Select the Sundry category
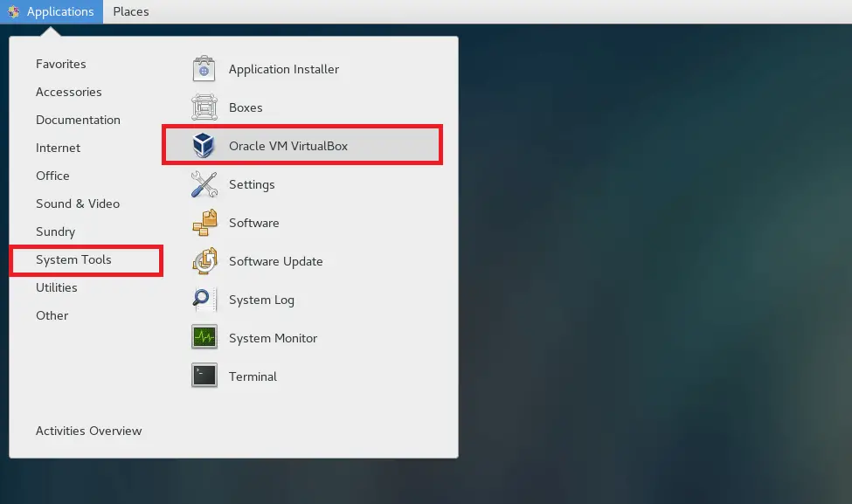This screenshot has height=504, width=852. 55,231
